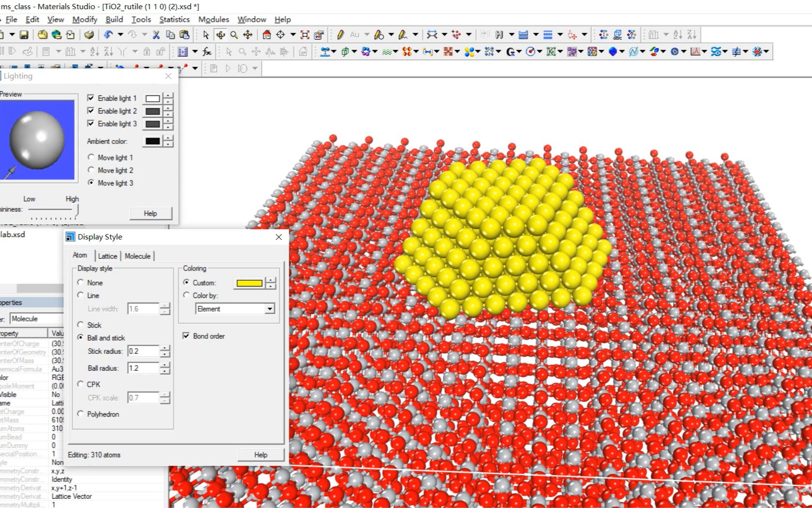Close the Display Style dialog
812x508 pixels.
[279, 237]
